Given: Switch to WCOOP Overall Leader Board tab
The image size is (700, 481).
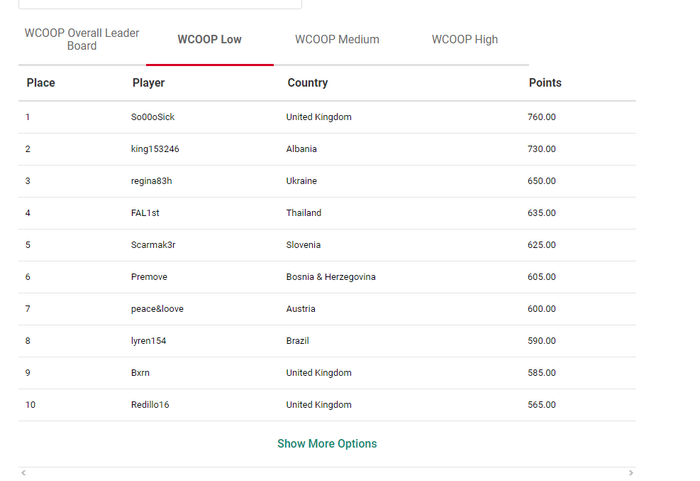Looking at the screenshot, I should [x=82, y=39].
